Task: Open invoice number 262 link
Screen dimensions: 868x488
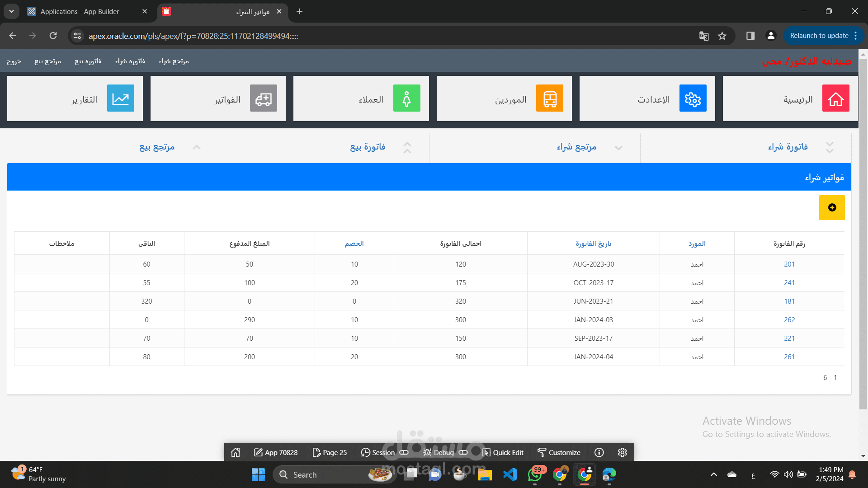Action: 789,319
